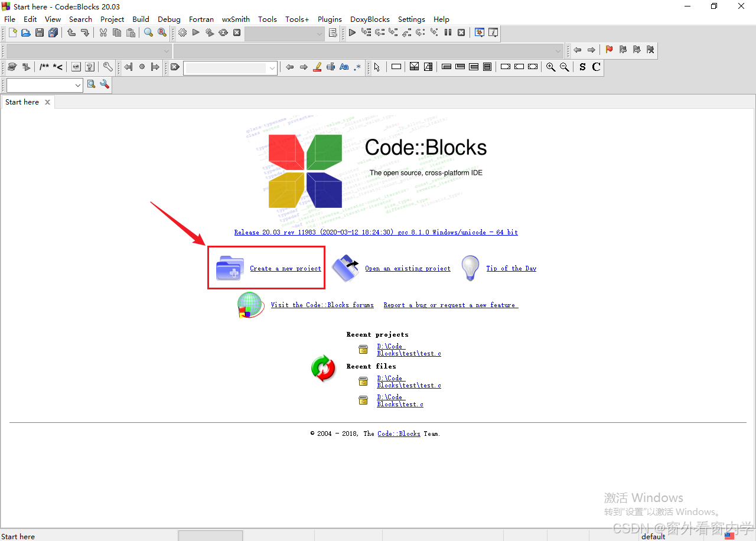Click the Cut scissors icon
The height and width of the screenshot is (541, 756).
pos(103,33)
